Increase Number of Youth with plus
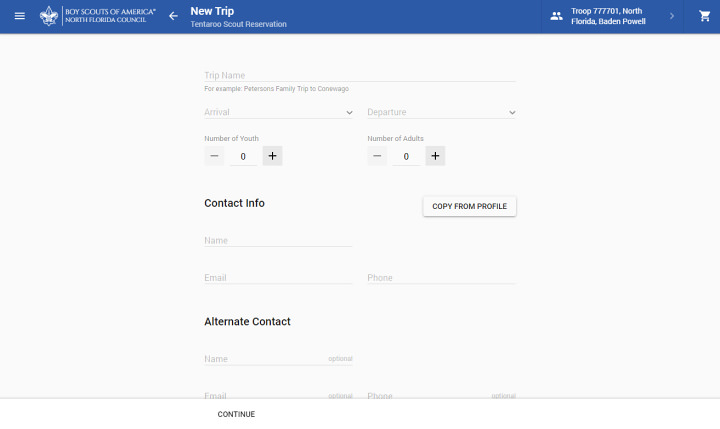This screenshot has width=720, height=429. (272, 156)
